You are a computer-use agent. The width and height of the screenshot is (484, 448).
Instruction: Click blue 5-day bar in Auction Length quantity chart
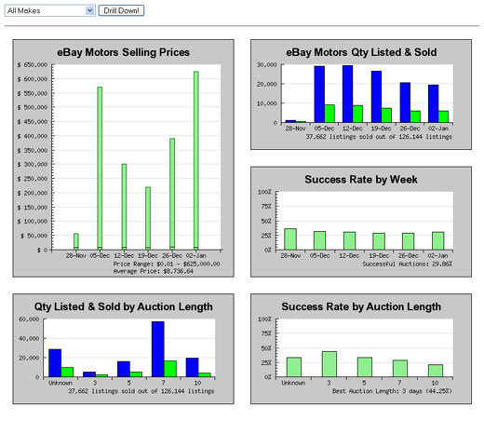pos(124,369)
